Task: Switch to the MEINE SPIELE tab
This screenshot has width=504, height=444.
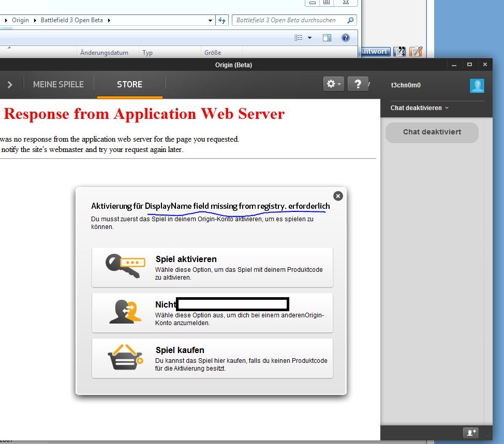Action: coord(58,84)
